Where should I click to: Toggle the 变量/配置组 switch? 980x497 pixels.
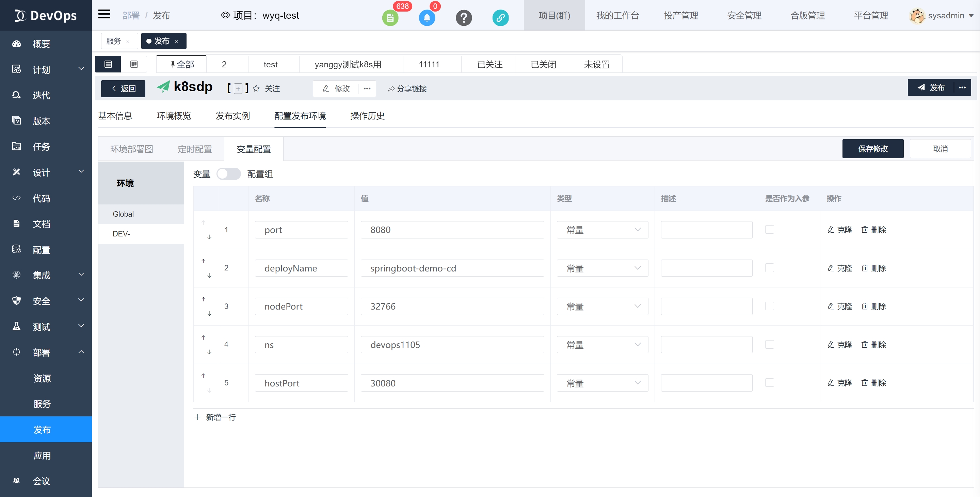[x=229, y=174]
